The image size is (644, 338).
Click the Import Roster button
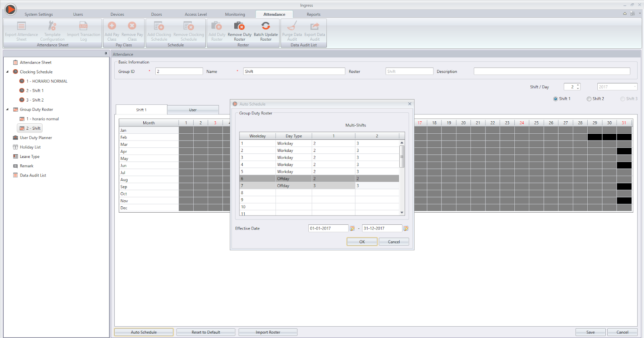pos(268,332)
